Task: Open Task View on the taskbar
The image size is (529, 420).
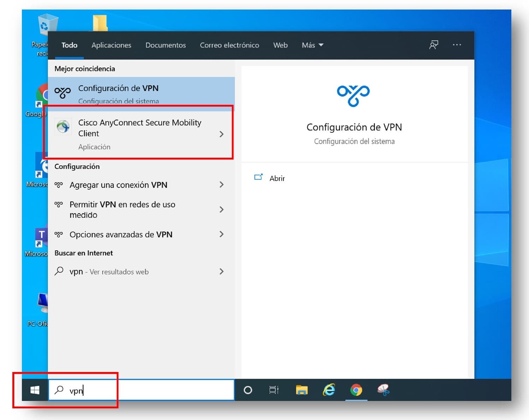Action: pos(274,390)
